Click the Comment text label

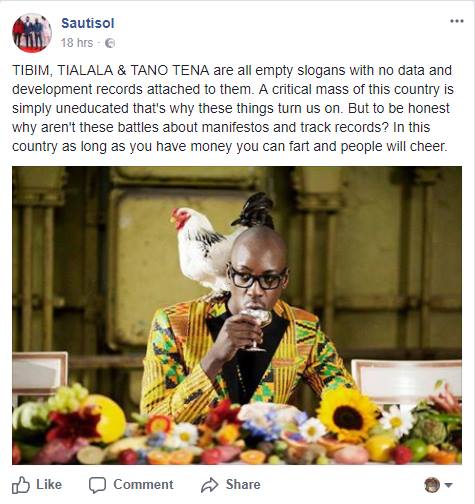tap(143, 485)
